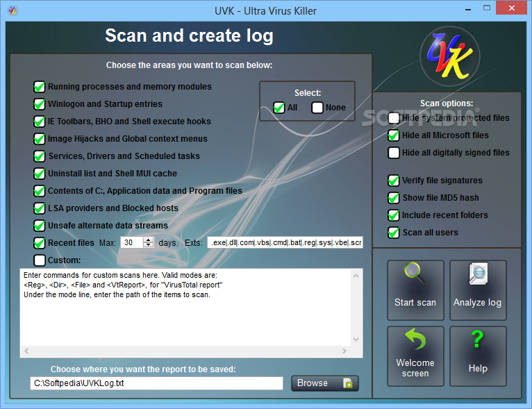
Task: Toggle Uninstall list and Shell MUI cache
Action: [40, 174]
